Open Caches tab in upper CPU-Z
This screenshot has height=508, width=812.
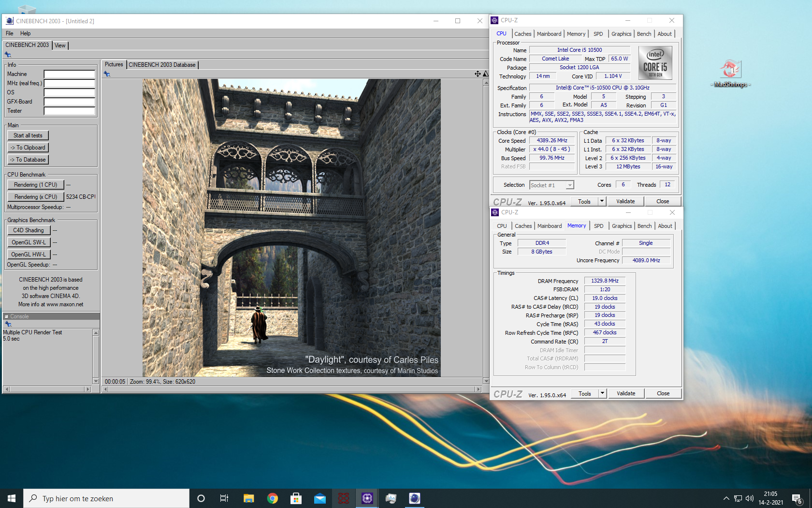523,34
